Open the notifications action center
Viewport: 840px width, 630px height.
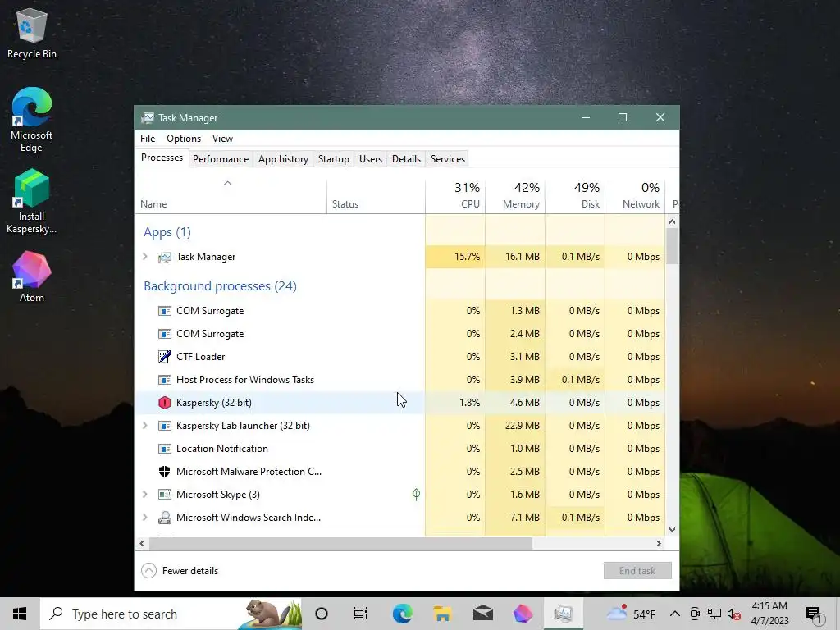pyautogui.click(x=815, y=614)
